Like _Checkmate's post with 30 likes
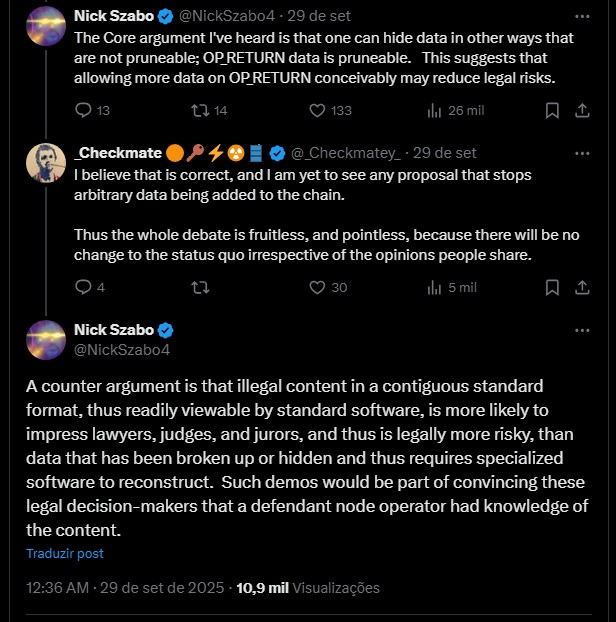This screenshot has height=622, width=616. click(318, 287)
